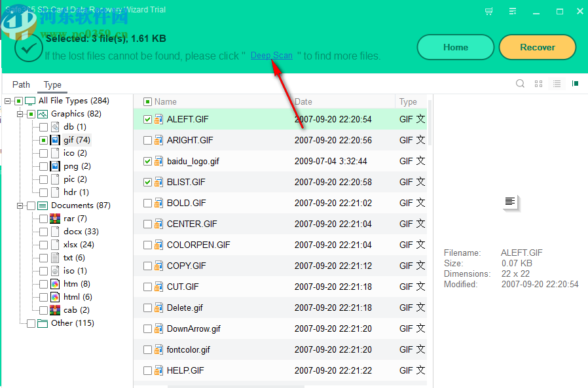Open the shopping cart upgrade icon
Screen dimensions: 588x388
tap(488, 11)
